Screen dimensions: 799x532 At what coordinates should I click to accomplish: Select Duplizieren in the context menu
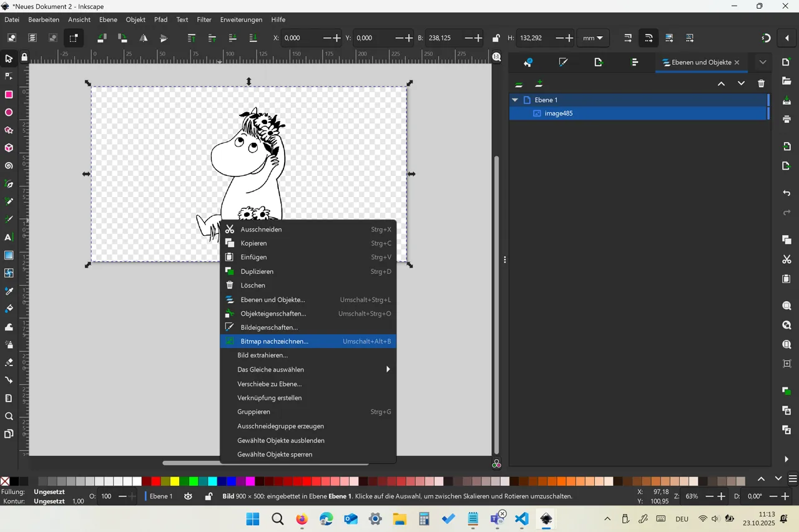308,271
